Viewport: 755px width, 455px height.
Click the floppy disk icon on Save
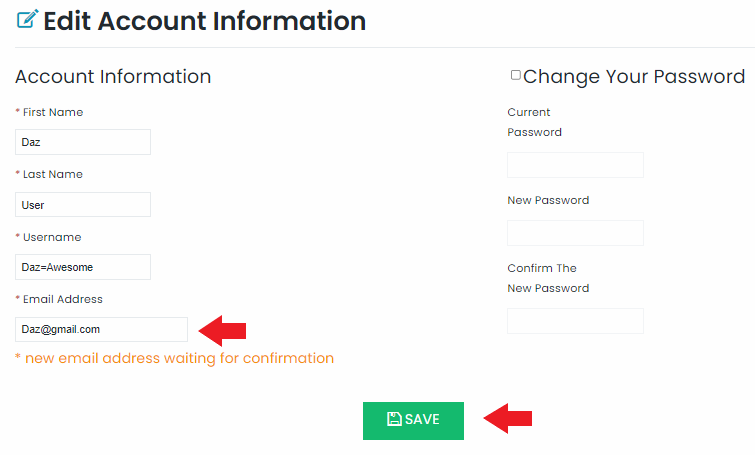394,419
